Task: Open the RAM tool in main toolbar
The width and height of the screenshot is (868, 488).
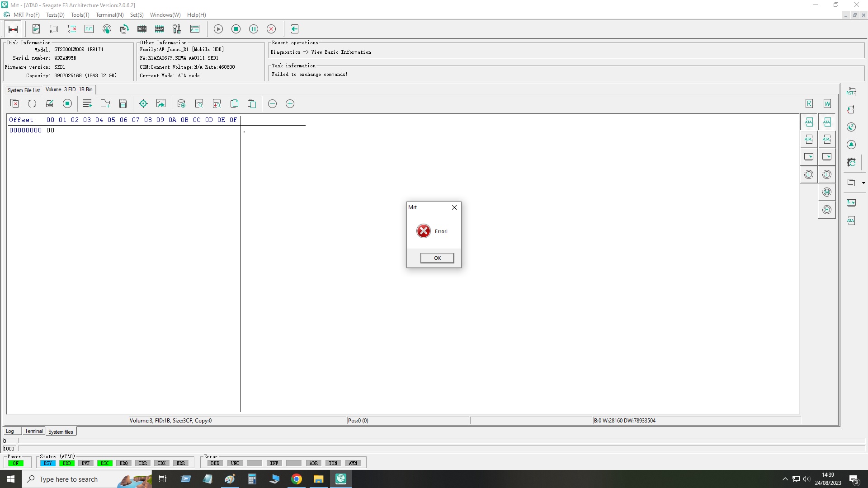Action: coord(159,29)
